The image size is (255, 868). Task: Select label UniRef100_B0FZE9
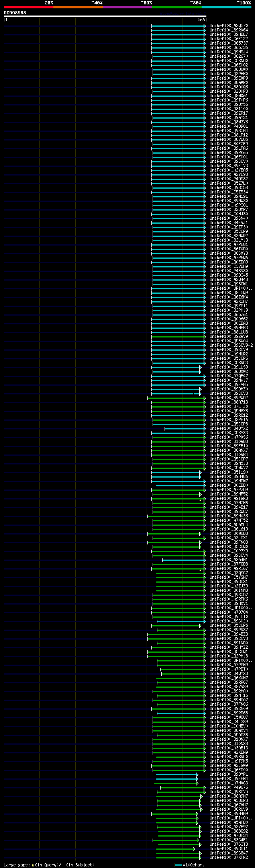click(229, 144)
